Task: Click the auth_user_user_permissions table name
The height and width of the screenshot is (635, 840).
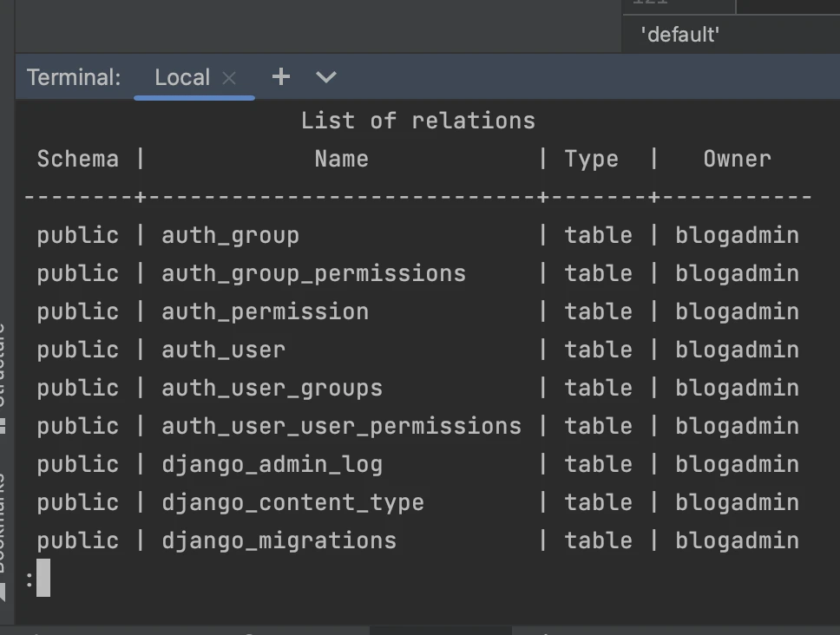Action: coord(341,426)
